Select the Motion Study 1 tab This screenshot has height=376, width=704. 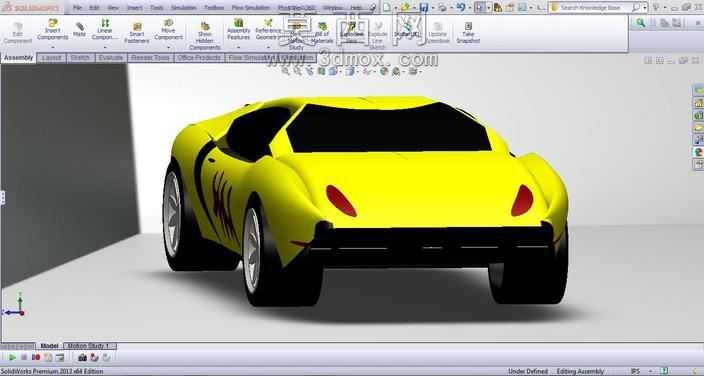[90, 346]
